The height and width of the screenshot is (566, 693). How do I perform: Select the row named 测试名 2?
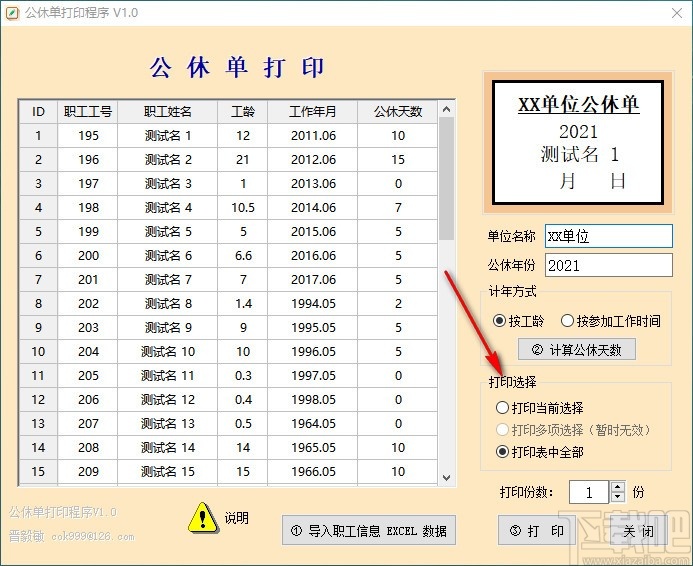tap(228, 159)
